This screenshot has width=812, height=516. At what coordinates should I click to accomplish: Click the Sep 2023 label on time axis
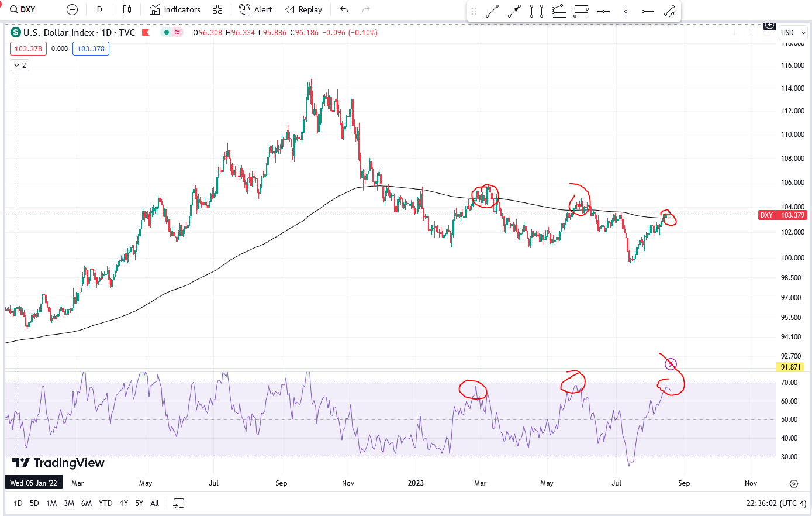(684, 483)
